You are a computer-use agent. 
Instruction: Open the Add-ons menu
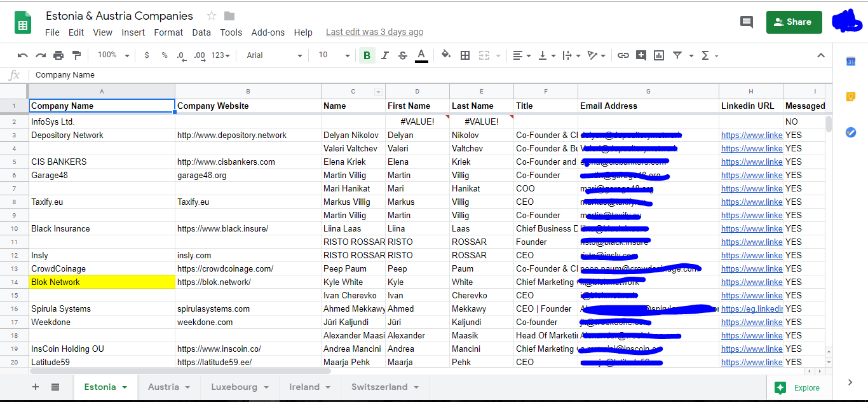(x=268, y=32)
